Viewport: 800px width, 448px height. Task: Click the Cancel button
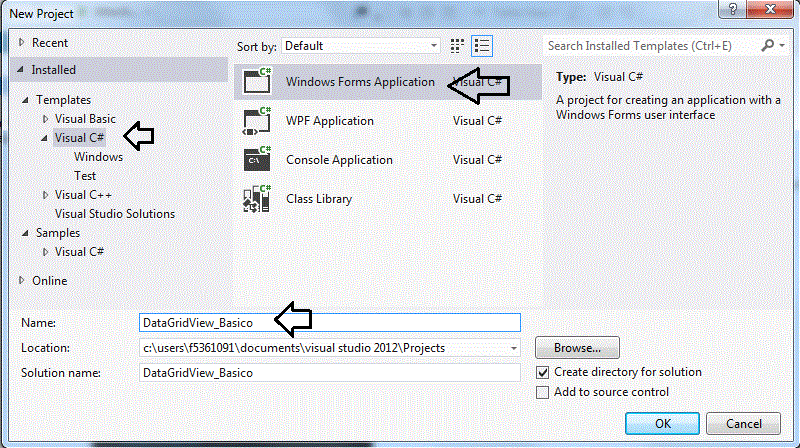click(x=743, y=424)
